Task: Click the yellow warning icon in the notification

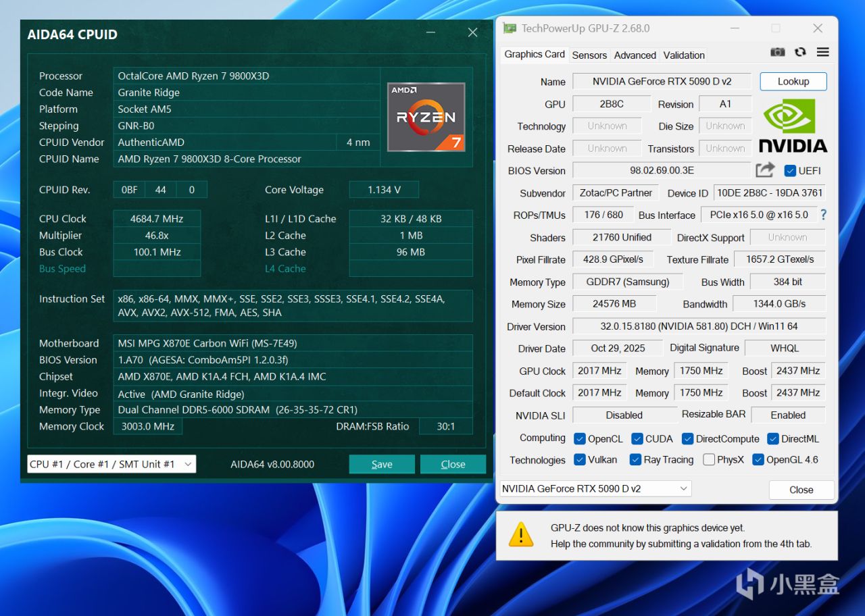Action: (x=521, y=534)
